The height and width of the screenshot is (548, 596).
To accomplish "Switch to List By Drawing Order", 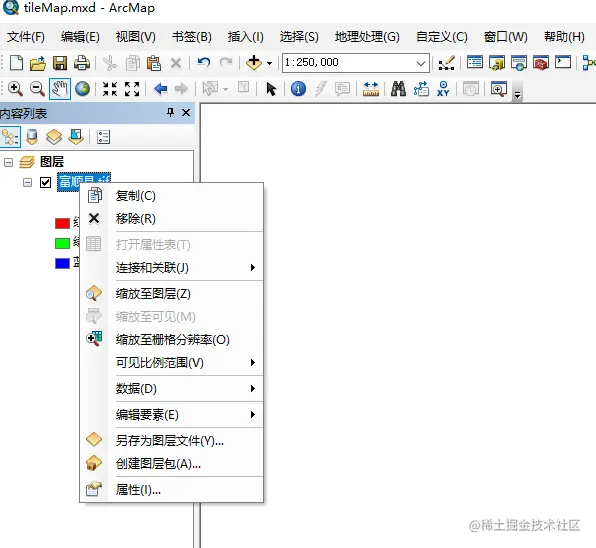I will click(x=10, y=137).
